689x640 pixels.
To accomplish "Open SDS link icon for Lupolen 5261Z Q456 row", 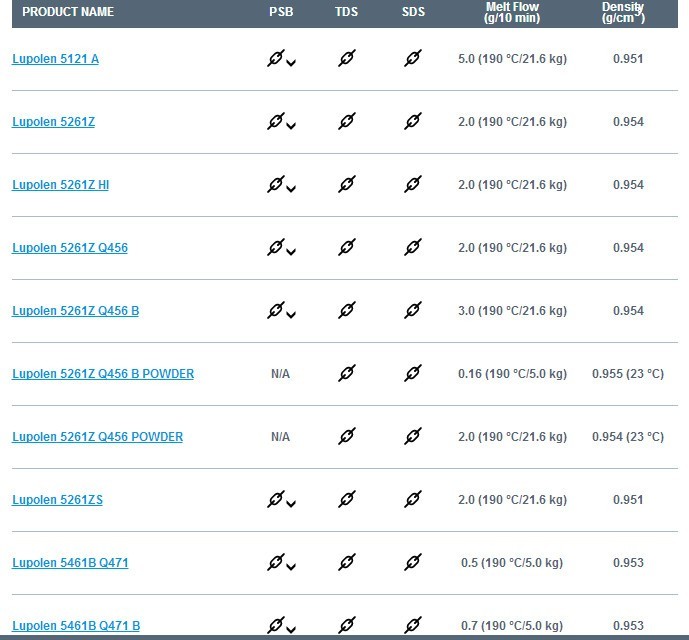I will click(413, 247).
